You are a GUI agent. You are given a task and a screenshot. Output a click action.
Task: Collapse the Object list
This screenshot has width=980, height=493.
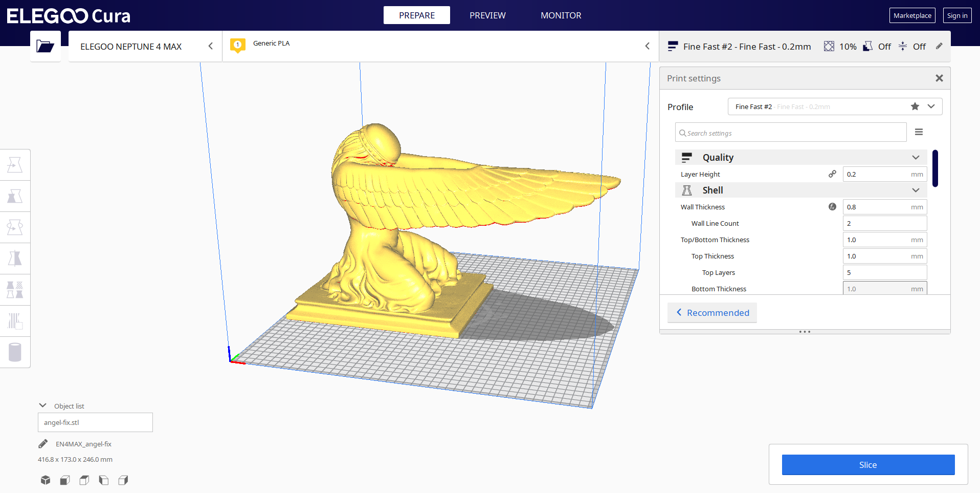pos(43,405)
